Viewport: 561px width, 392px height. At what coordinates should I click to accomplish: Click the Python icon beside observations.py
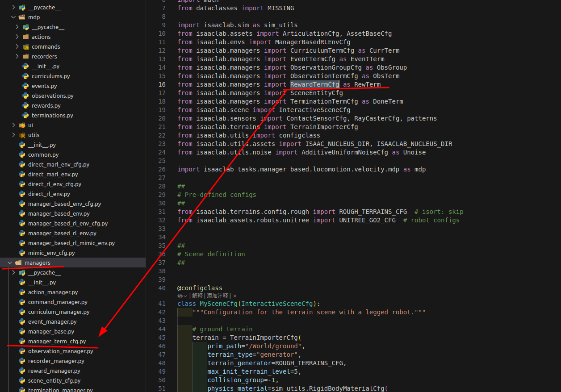click(25, 96)
